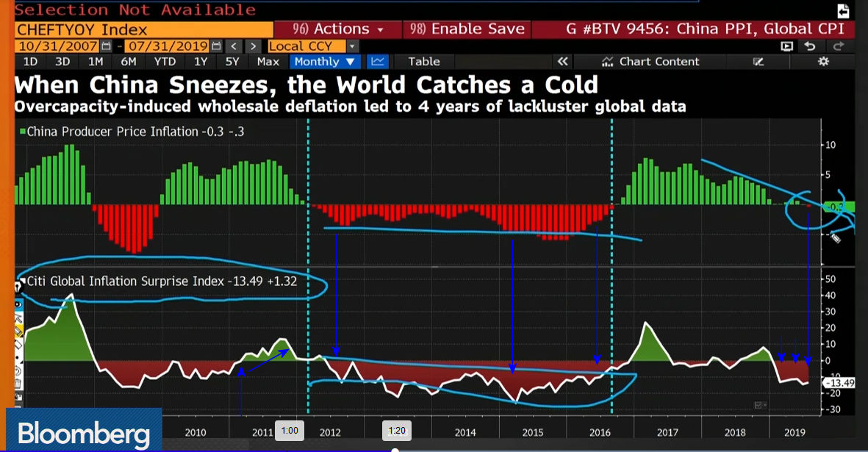This screenshot has height=452, width=868.
Task: Undo the last chart change
Action: (810, 46)
